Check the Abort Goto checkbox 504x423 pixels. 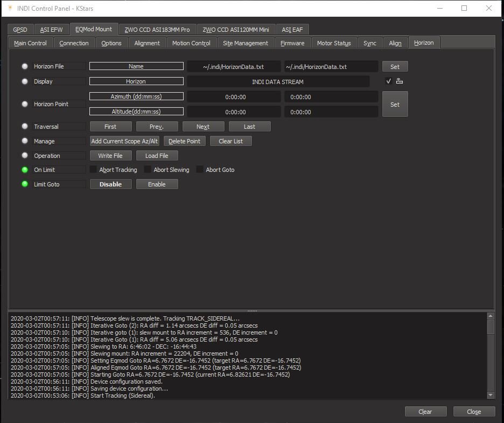click(200, 170)
